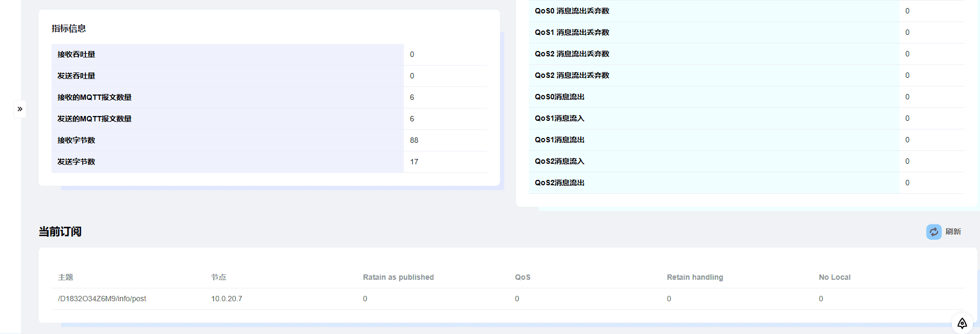Select value 6 in 发送的MQTT报文数量 row
The width and height of the screenshot is (980, 334).
point(412,119)
